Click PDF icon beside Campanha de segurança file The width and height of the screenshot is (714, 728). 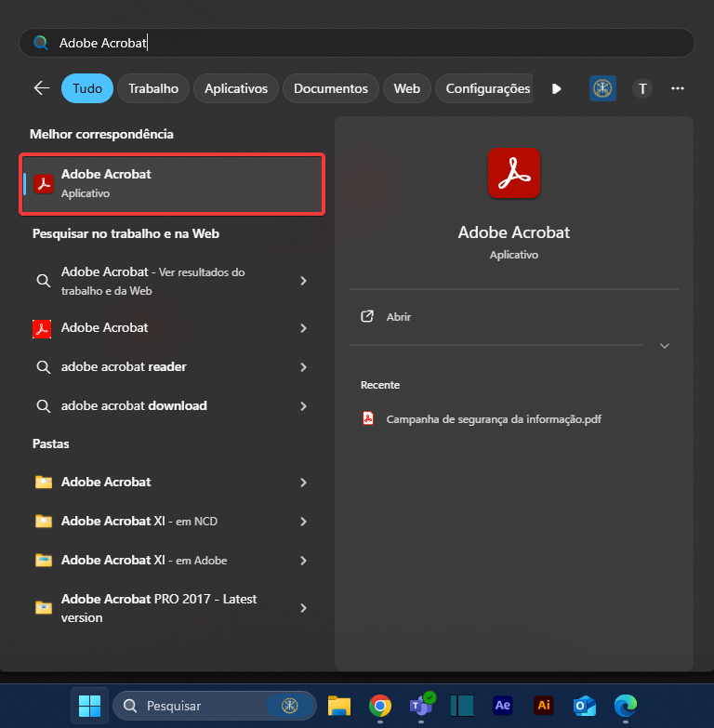[368, 418]
